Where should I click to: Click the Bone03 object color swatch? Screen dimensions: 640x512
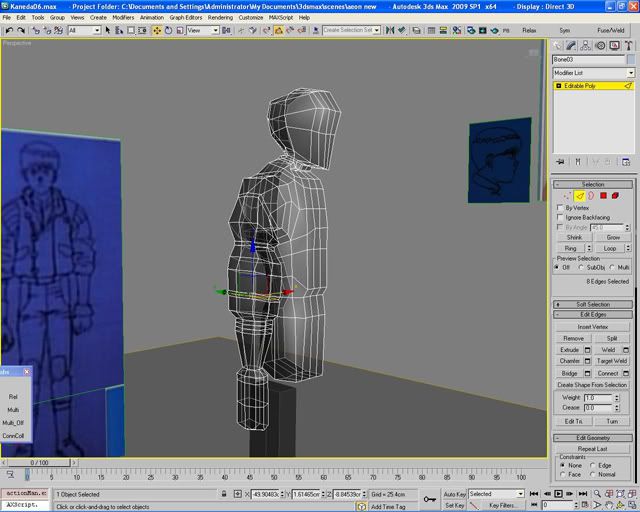(x=630, y=60)
